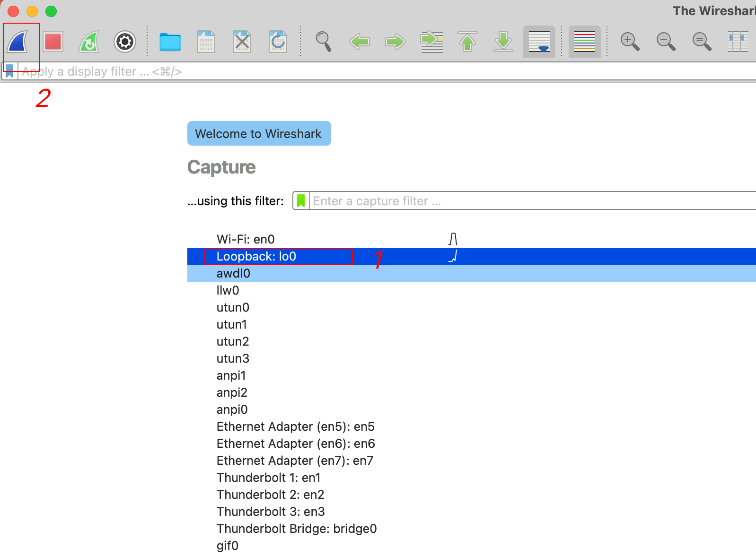The height and width of the screenshot is (557, 756).
Task: Click the Wi-Fi en0 traffic sparkline
Action: pyautogui.click(x=453, y=239)
